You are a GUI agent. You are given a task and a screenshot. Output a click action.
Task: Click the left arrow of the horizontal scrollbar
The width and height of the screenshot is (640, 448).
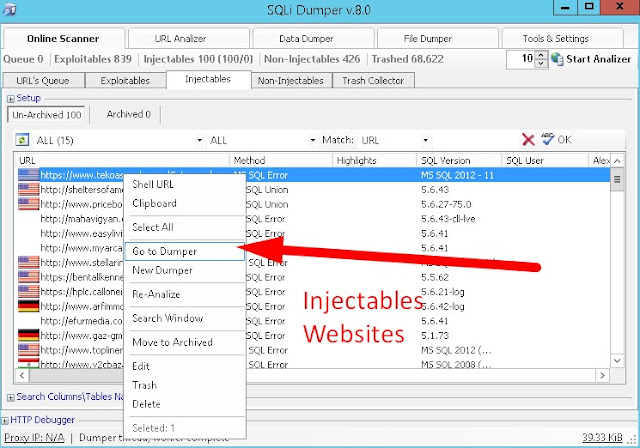point(22,375)
